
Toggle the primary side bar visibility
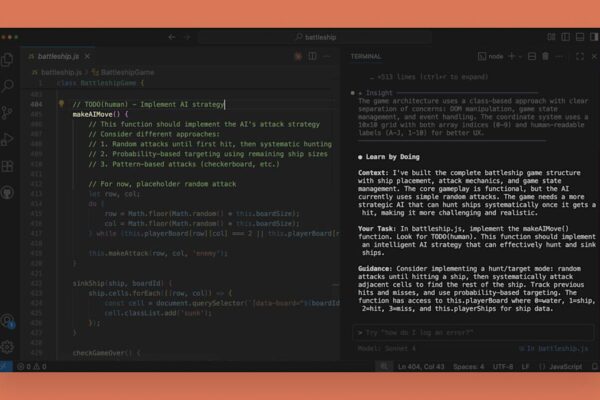click(565, 37)
